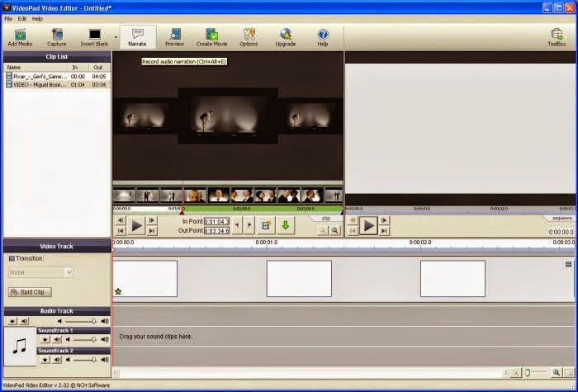578x392 pixels.
Task: Step forward one frame in clip preview
Action: click(152, 220)
